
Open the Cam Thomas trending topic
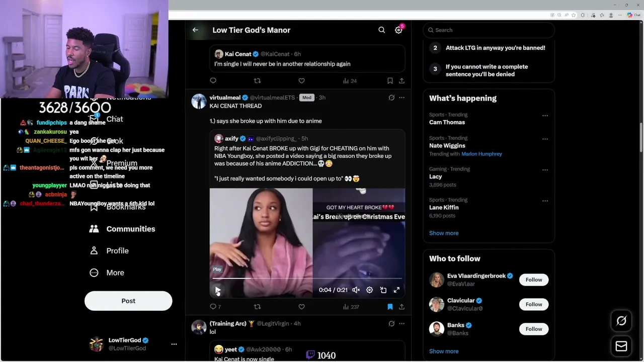point(447,122)
